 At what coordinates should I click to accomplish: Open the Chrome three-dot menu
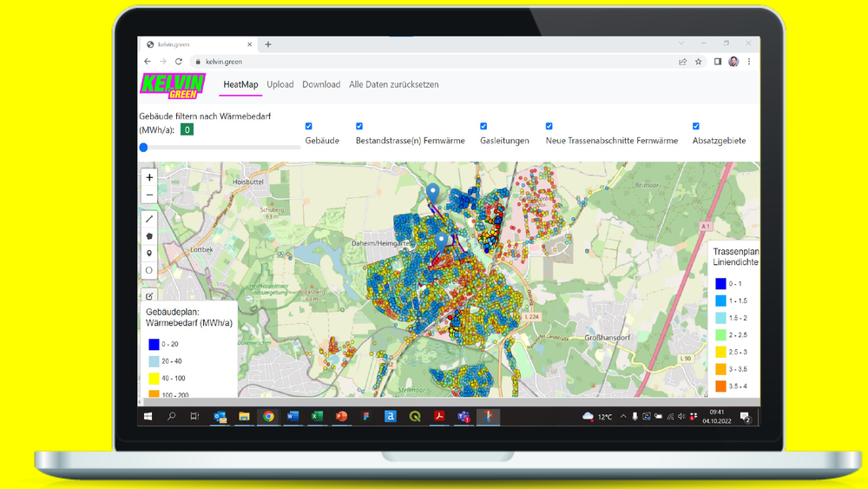pos(749,62)
